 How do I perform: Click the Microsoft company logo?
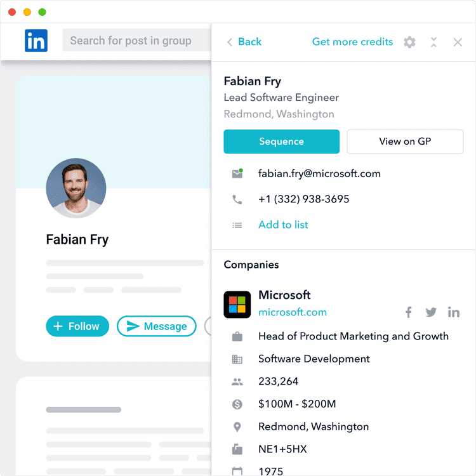tap(237, 305)
